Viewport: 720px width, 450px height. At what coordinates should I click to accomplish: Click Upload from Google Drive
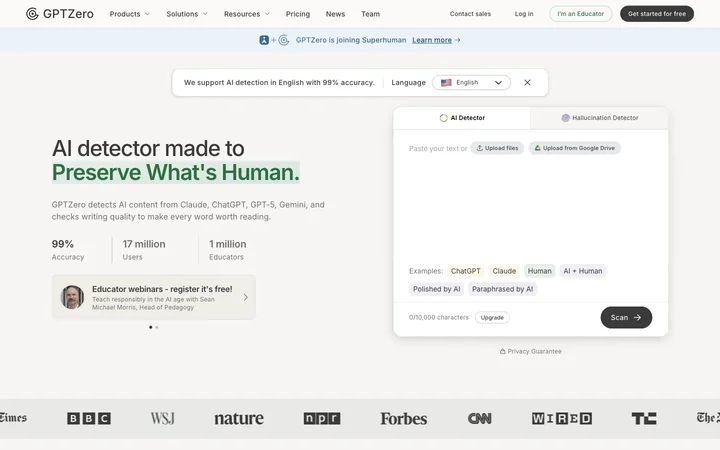click(574, 148)
